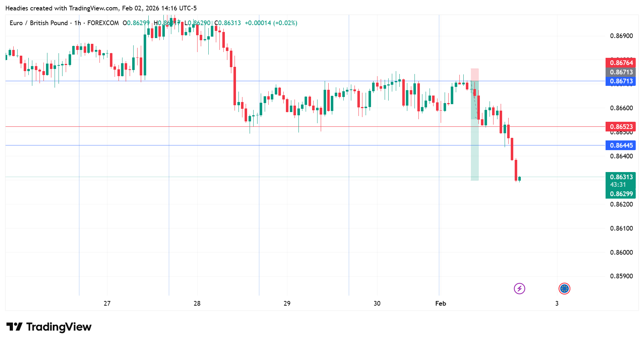
Task: Click the candle countdown timer 43:31
Action: point(618,185)
